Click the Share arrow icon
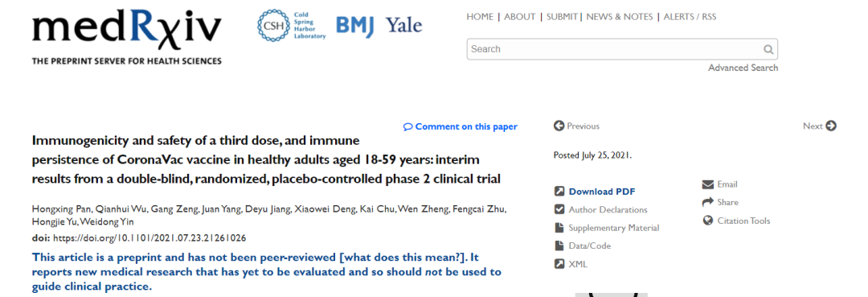This screenshot has width=868, height=297. (707, 202)
